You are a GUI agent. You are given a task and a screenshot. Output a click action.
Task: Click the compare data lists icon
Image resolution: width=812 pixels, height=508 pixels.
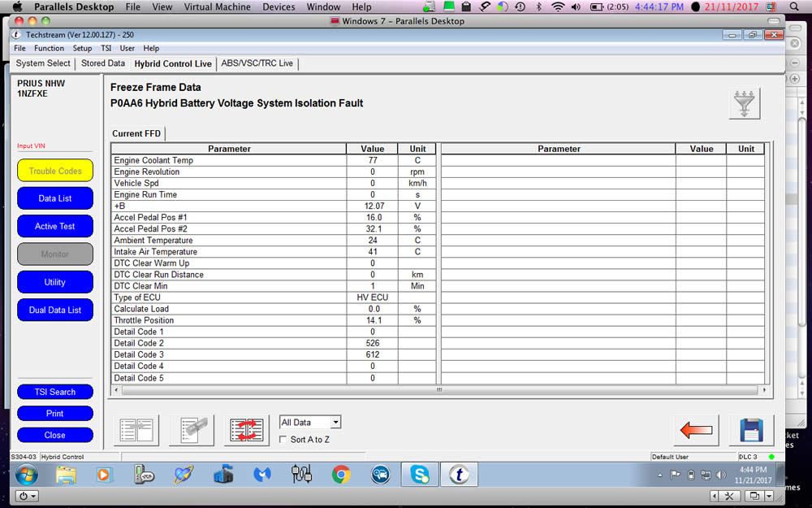tap(136, 429)
